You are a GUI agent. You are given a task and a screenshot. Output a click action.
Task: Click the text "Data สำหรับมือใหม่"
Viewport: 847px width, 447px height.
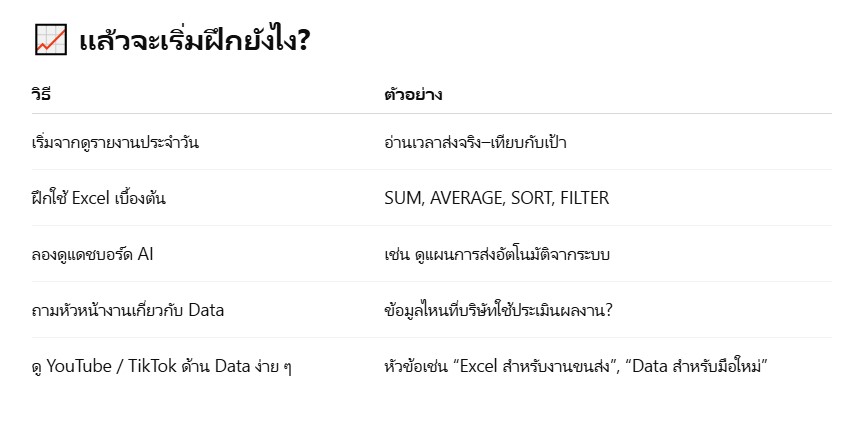pyautogui.click(x=696, y=367)
